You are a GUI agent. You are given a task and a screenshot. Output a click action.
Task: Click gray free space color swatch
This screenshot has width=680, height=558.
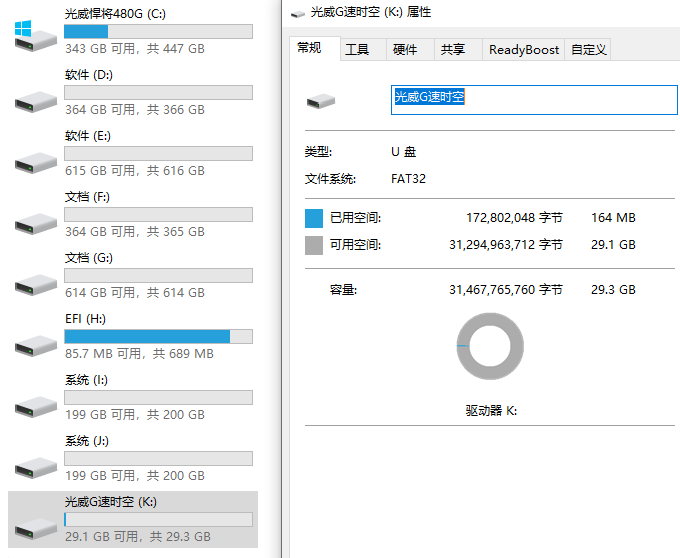[x=314, y=245]
